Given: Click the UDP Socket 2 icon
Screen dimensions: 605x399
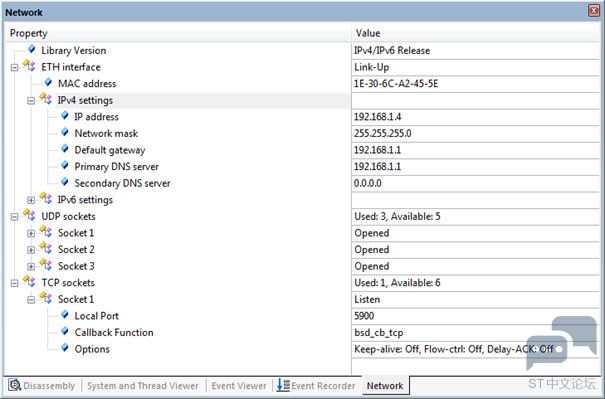Looking at the screenshot, I should coord(46,248).
